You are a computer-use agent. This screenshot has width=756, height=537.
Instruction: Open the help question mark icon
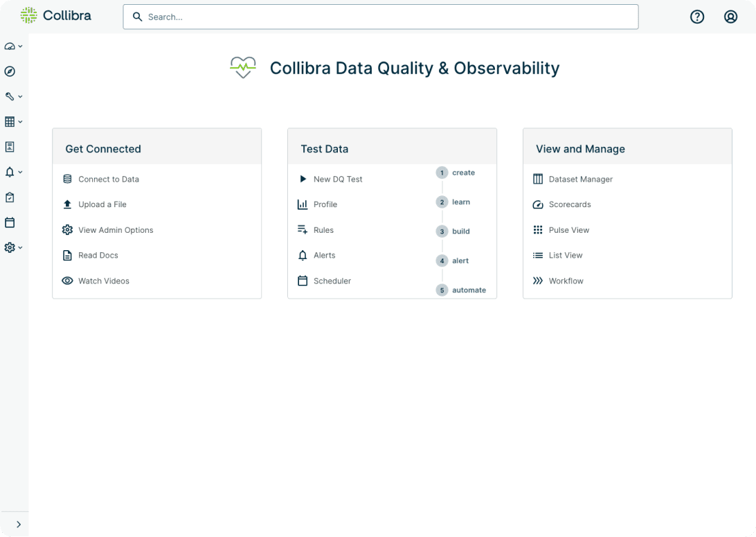696,17
